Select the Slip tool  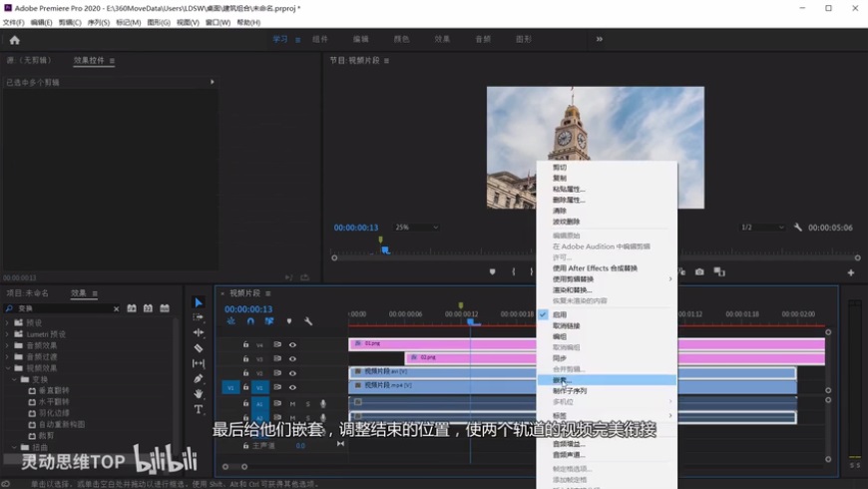click(199, 363)
